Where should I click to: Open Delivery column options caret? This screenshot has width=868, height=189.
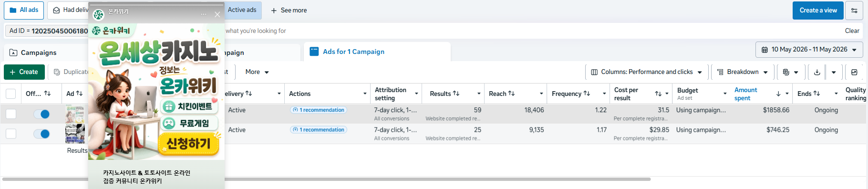coord(279,94)
